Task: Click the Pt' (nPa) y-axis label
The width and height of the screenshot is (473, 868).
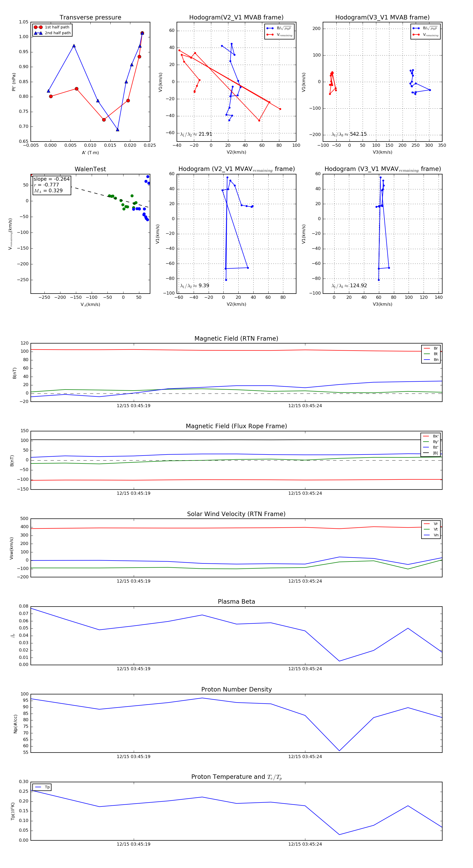Action: [14, 82]
